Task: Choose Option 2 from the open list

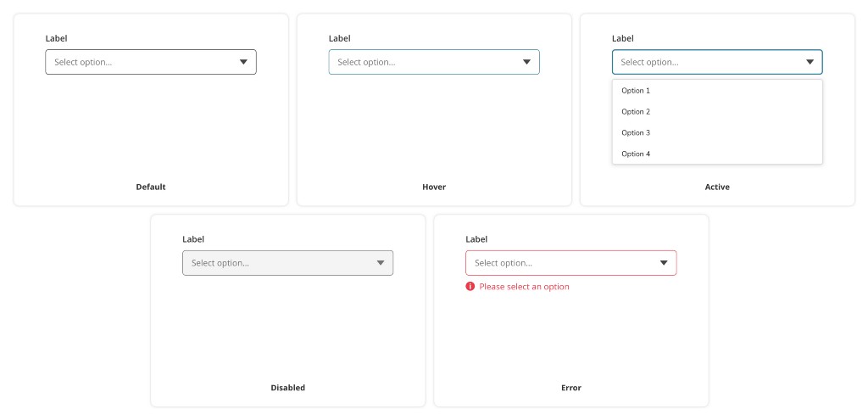Action: (x=636, y=112)
